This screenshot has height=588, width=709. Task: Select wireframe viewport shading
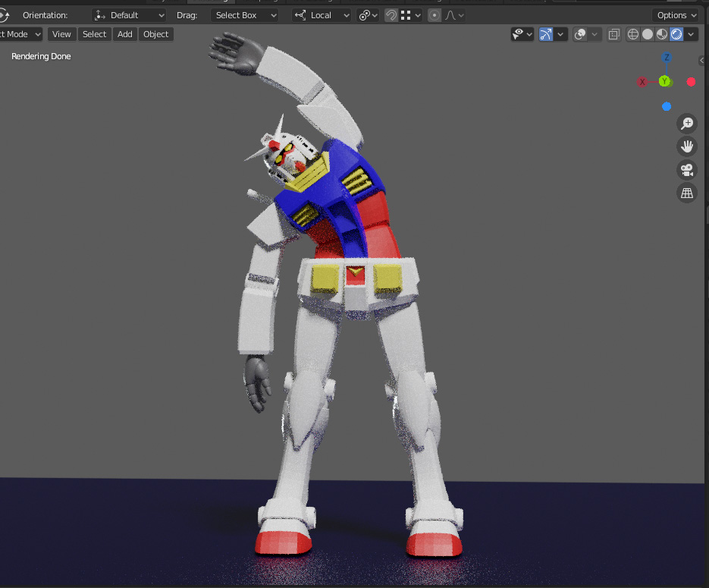633,34
